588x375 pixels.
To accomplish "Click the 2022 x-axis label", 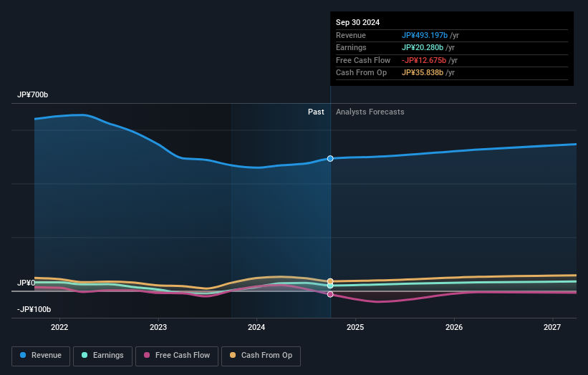I will tap(59, 327).
